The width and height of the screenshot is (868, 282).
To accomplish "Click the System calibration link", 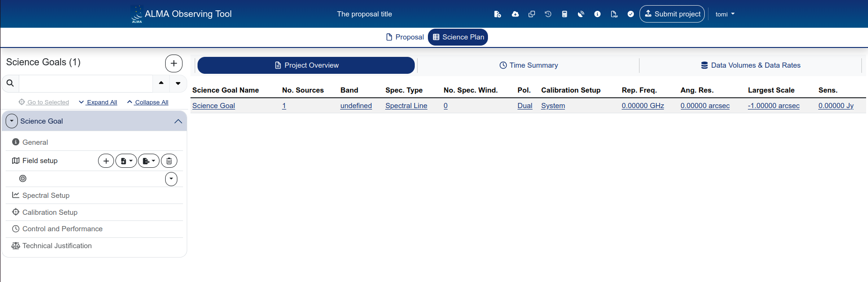I will (x=553, y=106).
